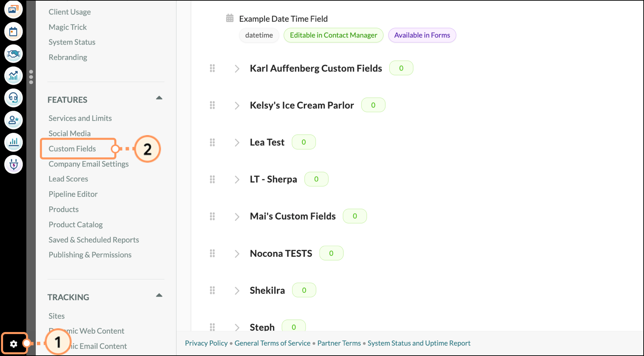Image resolution: width=644 pixels, height=356 pixels.
Task: Open the contact star icon
Action: 14,120
